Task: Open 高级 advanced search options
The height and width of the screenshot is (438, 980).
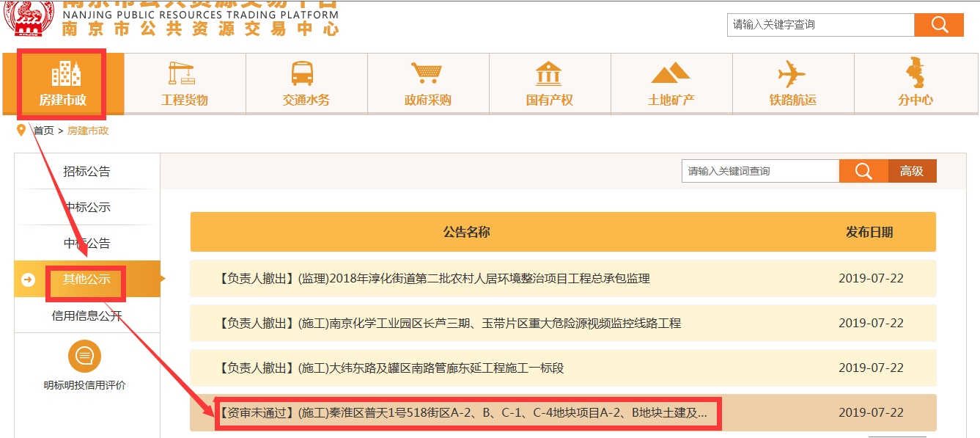Action: pyautogui.click(x=912, y=171)
